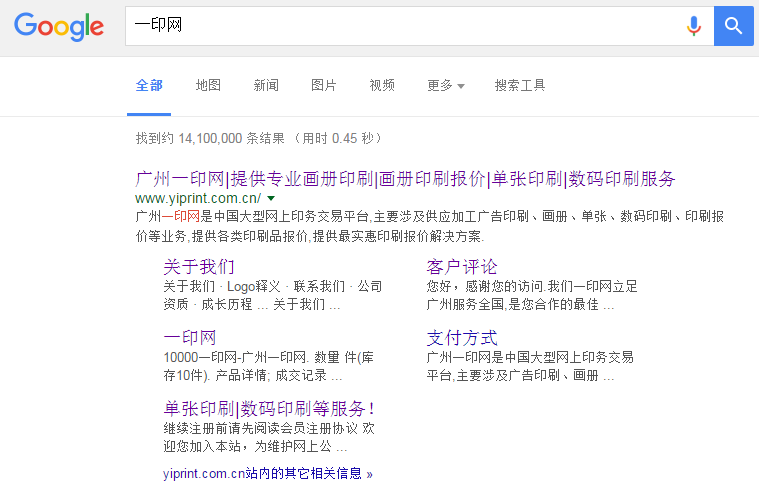Open the 广州一印网 main result title
The height and width of the screenshot is (502, 759).
[x=405, y=179]
